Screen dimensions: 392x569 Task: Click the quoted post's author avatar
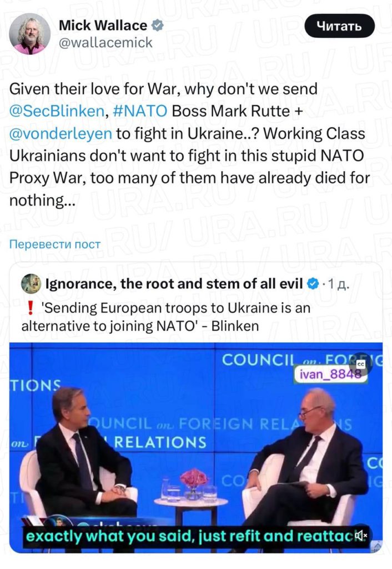click(31, 284)
